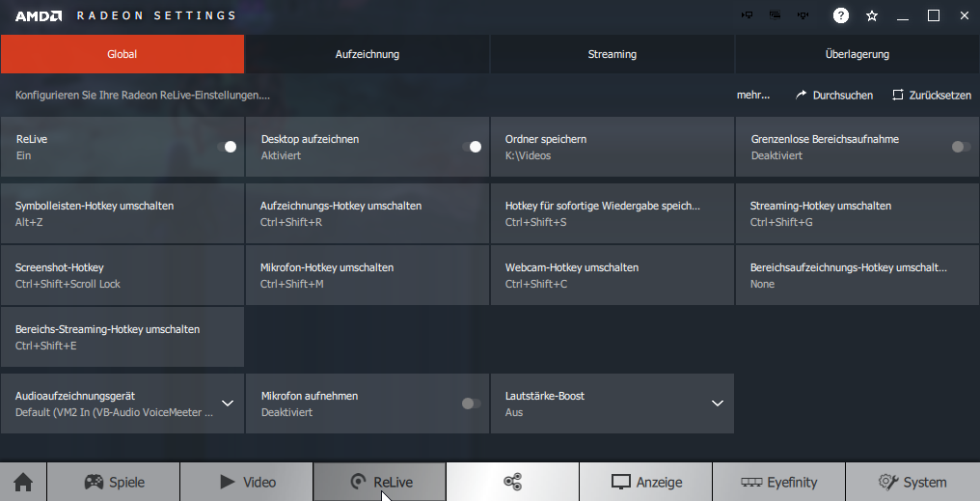Click the Zurücksetzen reset button
This screenshot has height=501, width=980.
[x=931, y=96]
